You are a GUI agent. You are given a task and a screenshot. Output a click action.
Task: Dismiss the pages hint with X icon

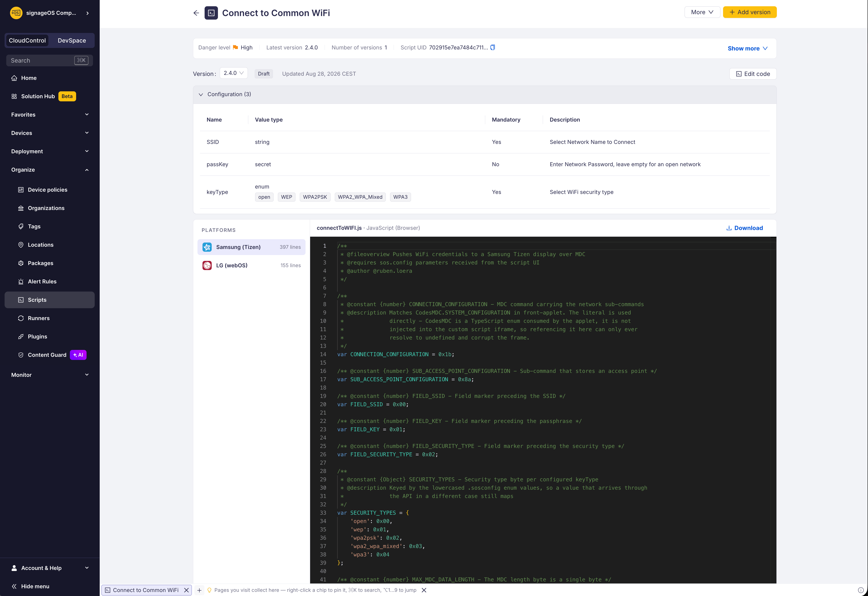click(x=424, y=590)
